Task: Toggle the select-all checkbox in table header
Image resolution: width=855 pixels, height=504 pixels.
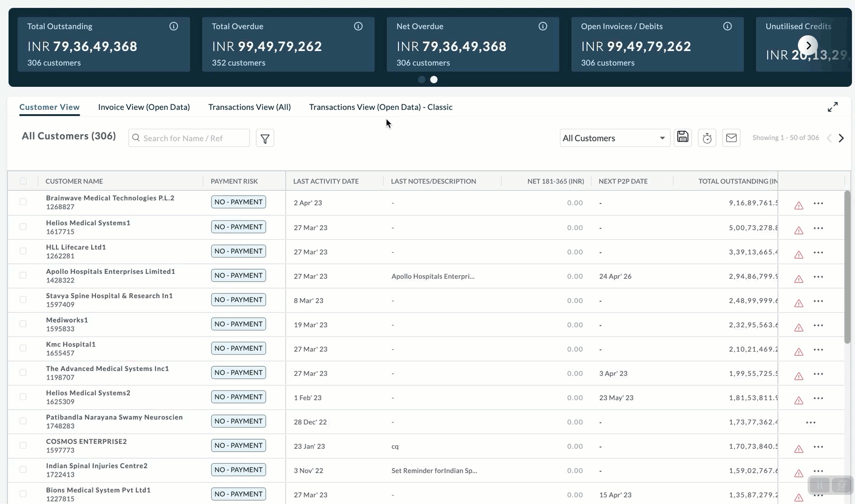Action: (x=23, y=181)
